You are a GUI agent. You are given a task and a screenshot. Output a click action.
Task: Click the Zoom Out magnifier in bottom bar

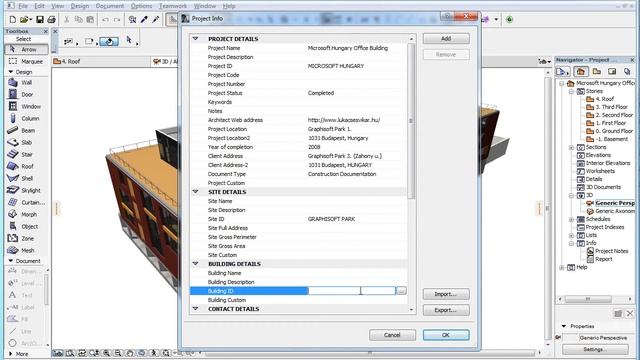118,353
